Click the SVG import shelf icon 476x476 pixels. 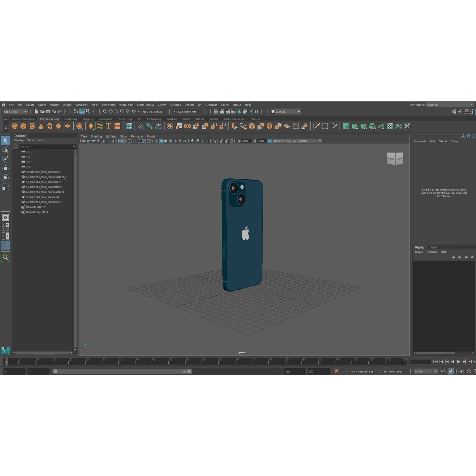[117, 126]
